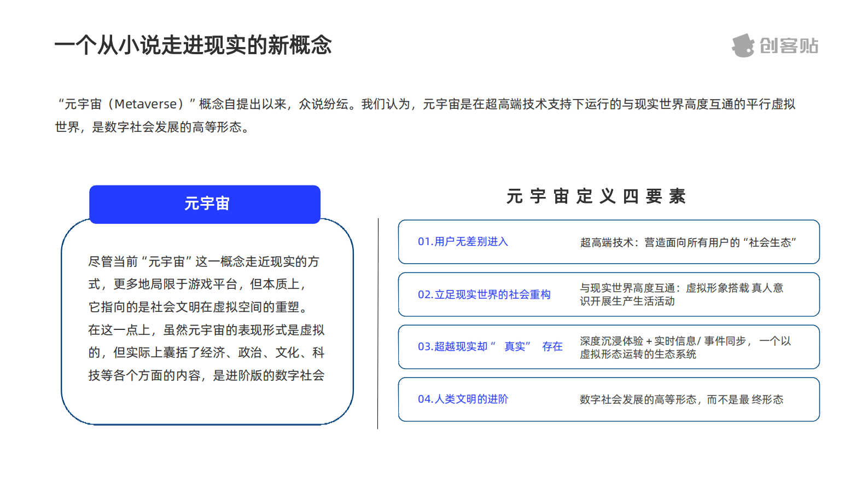
Task: Select the slide title 一个从小说走进现实的新概念
Action: pos(193,45)
